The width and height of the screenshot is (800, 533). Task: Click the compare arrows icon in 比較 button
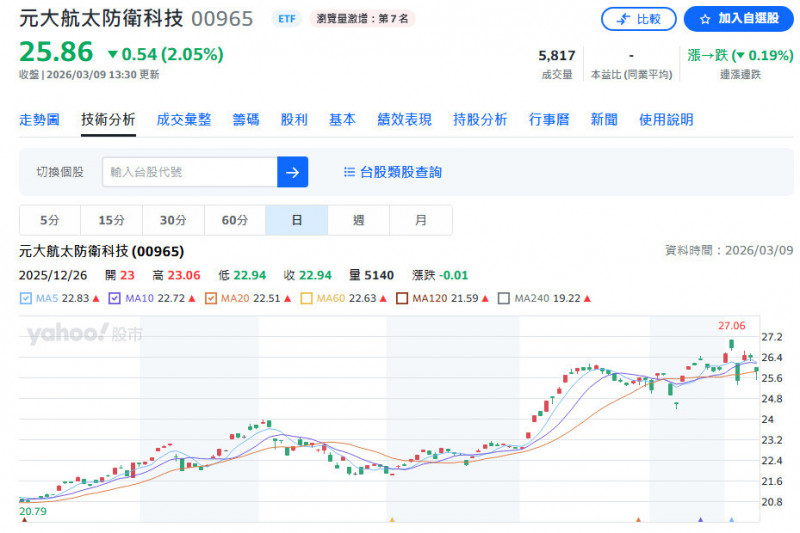623,19
